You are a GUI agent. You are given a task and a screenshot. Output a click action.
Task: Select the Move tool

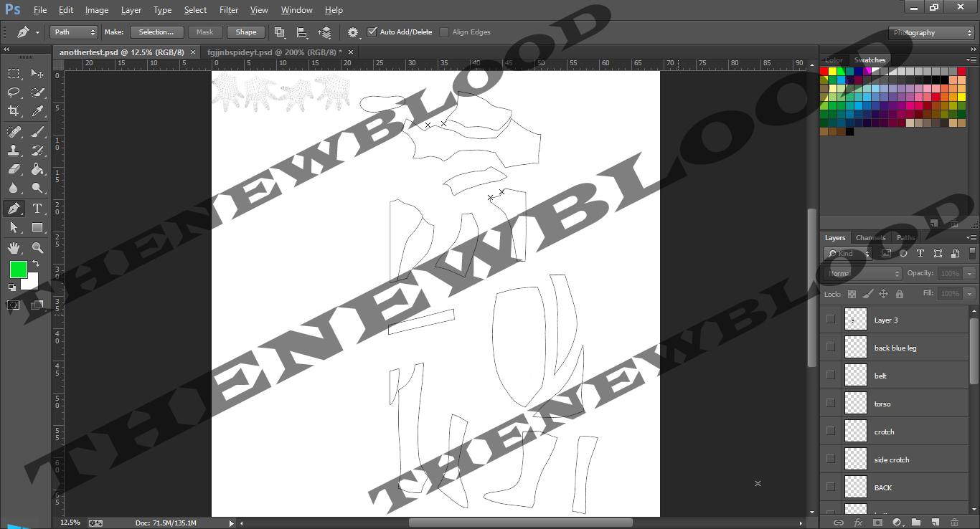point(37,73)
